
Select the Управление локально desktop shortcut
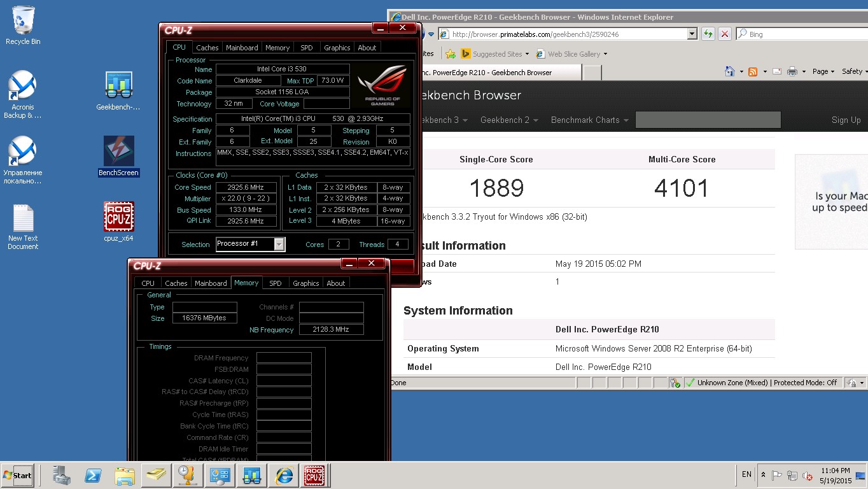(x=23, y=160)
